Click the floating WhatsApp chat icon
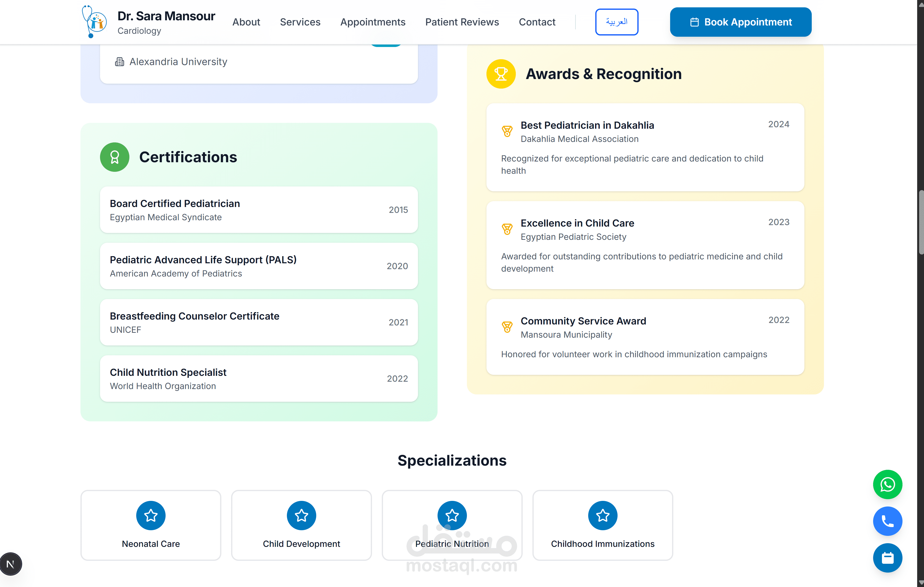Screen dimensions: 924x587 pyautogui.click(x=887, y=484)
